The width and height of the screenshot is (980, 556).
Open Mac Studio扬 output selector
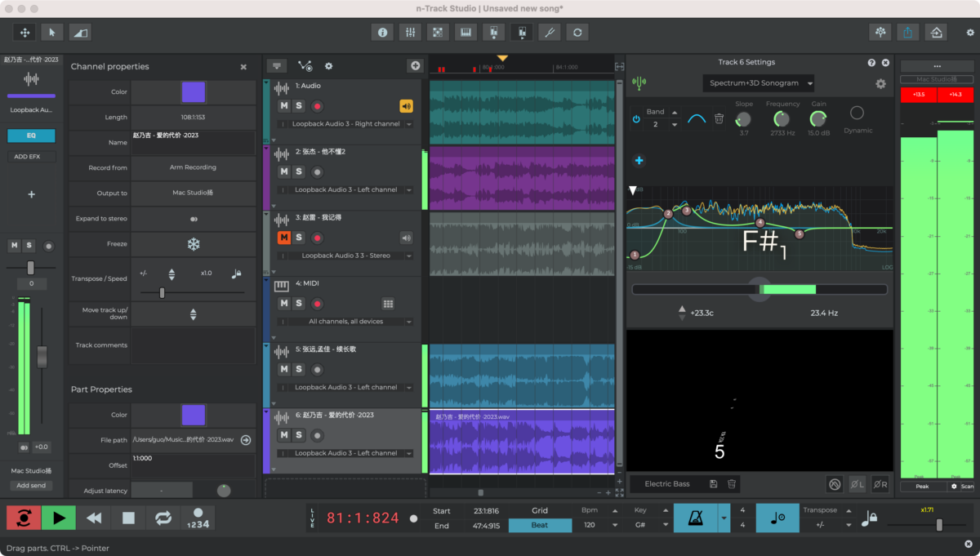(194, 193)
